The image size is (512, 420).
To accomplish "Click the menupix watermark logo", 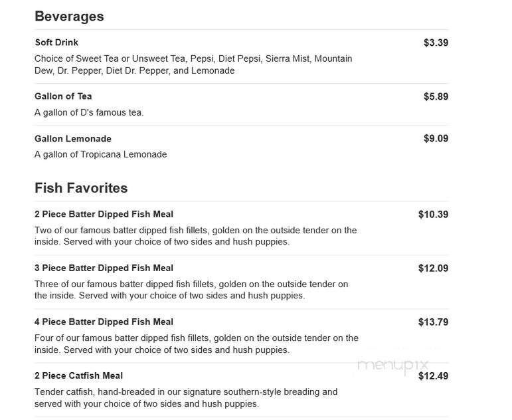I will [393, 366].
